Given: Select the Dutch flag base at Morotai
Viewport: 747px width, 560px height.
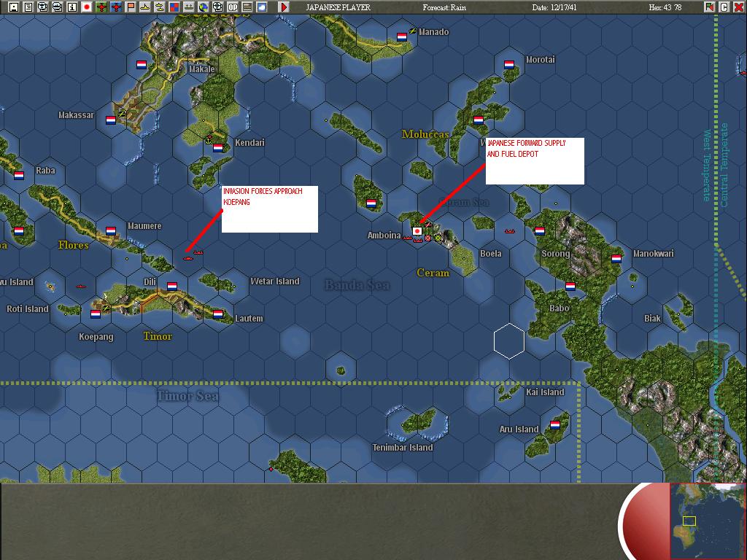Looking at the screenshot, I should [x=508, y=65].
